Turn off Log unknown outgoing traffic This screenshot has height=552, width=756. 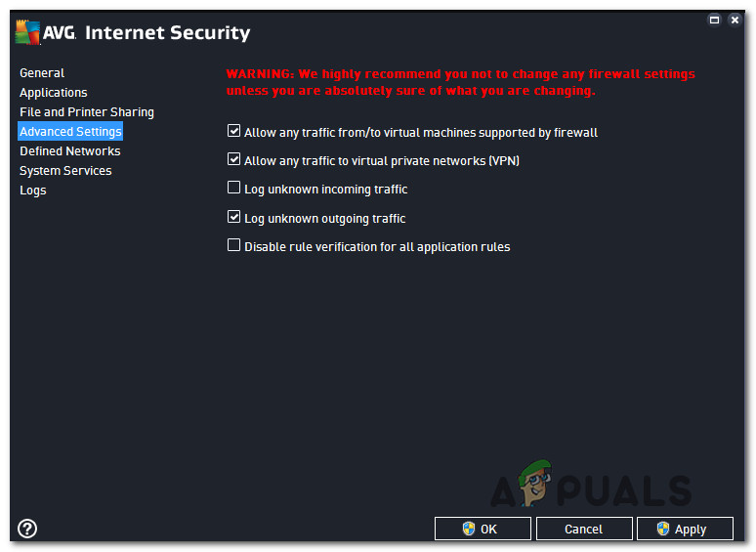tap(233, 217)
